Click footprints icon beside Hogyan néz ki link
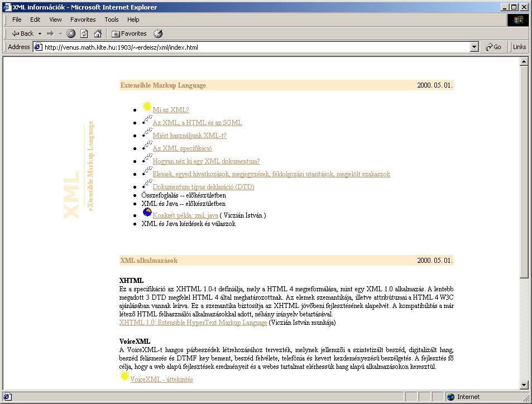The width and height of the screenshot is (532, 404). pos(147,158)
